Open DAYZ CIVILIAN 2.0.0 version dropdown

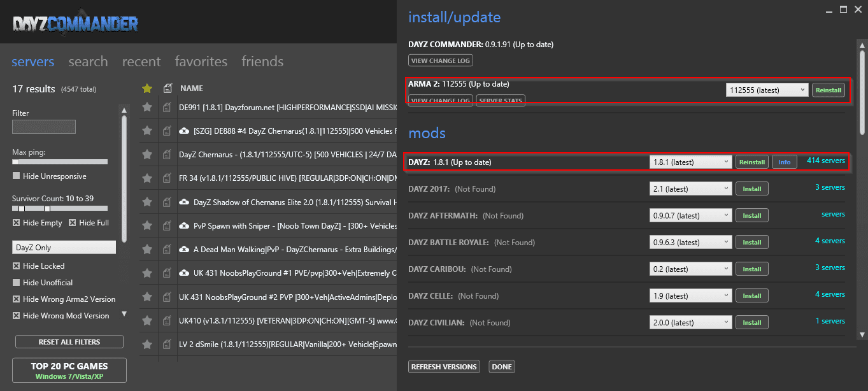tap(691, 323)
